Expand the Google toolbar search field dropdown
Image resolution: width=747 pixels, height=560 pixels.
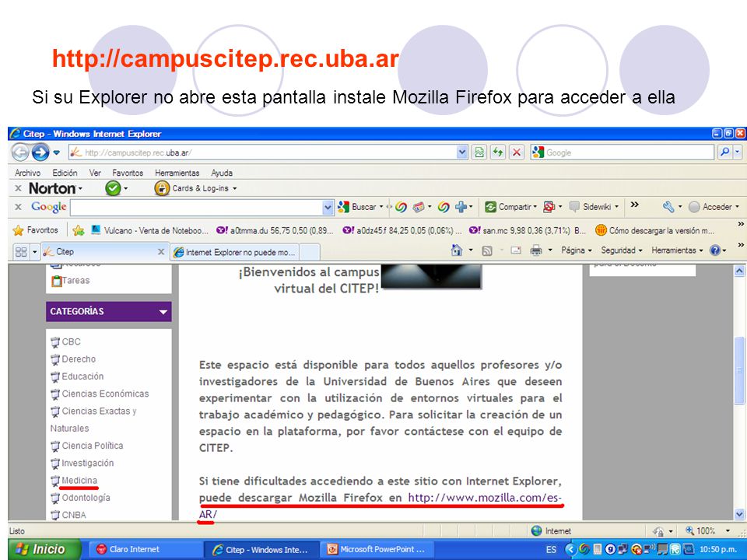tap(328, 207)
